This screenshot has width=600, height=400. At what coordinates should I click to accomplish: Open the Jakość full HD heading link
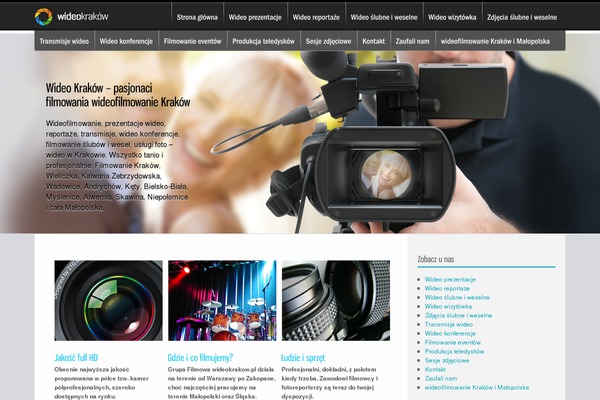pyautogui.click(x=77, y=357)
